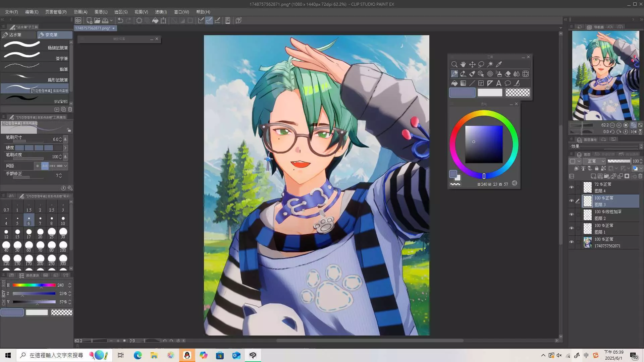Choose the Lasso selection tool
This screenshot has width=644, height=362.
point(481,64)
